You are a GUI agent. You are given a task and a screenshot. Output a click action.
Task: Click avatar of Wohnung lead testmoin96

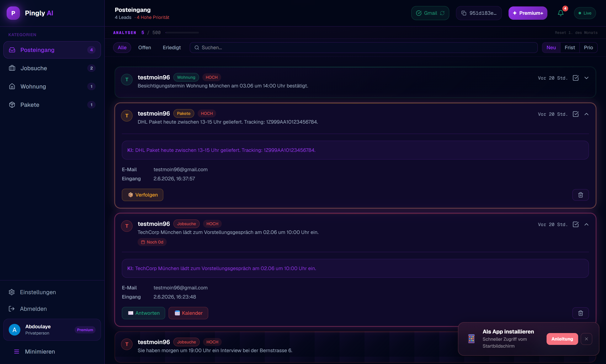click(x=127, y=80)
